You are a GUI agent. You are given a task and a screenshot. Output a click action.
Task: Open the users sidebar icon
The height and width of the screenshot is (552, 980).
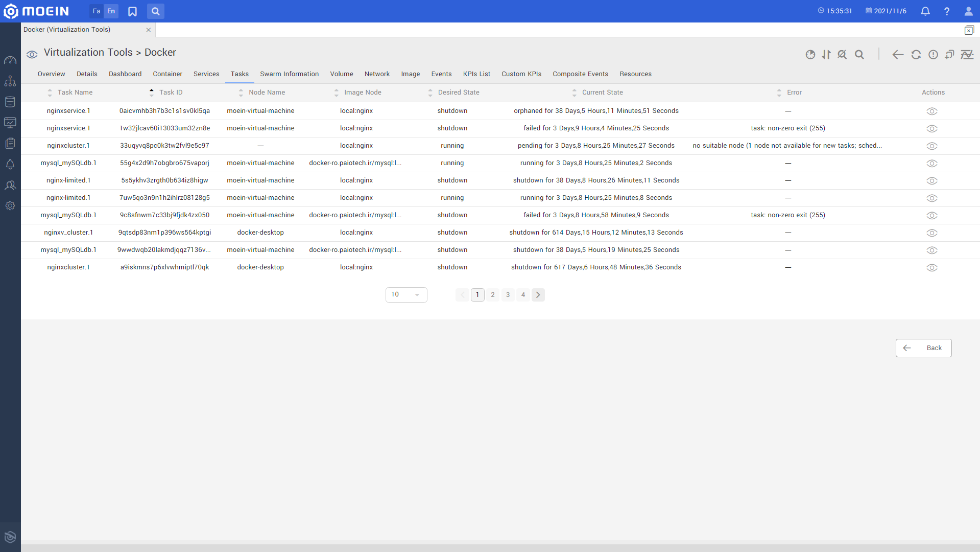click(10, 185)
